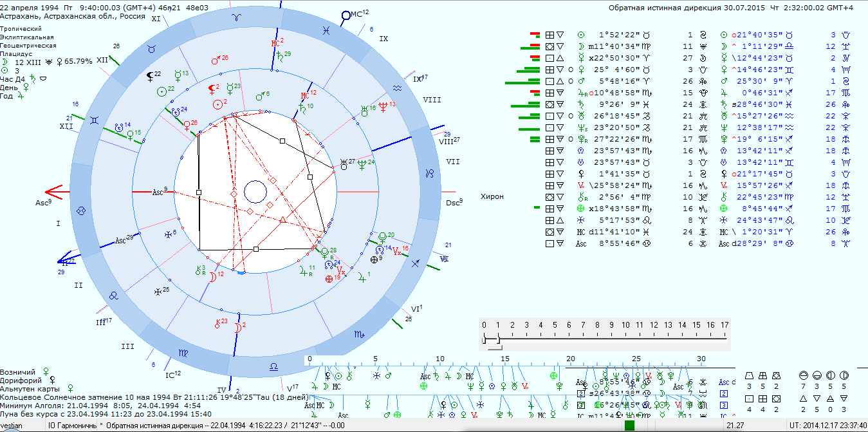Click the 'Альмутен карты' line

click(35, 388)
